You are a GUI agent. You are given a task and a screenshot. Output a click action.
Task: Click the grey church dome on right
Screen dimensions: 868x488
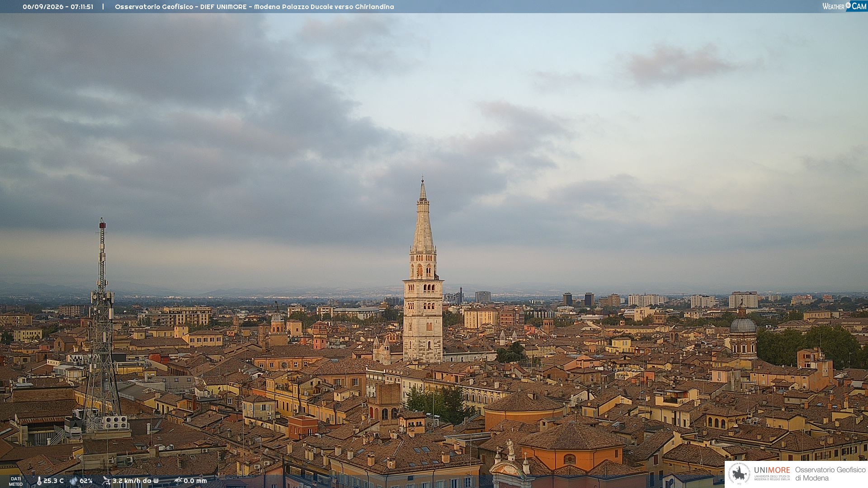click(x=743, y=324)
